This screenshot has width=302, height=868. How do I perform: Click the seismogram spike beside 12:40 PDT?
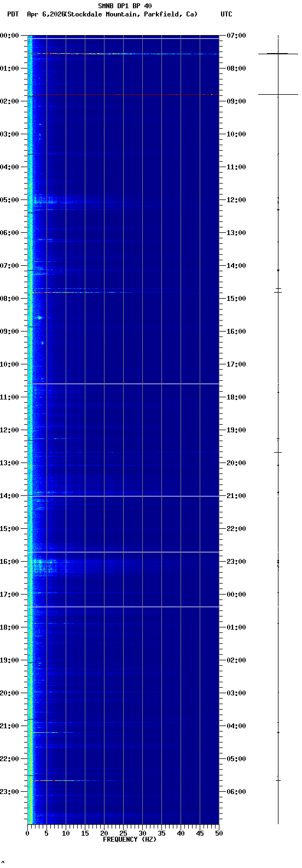click(278, 452)
